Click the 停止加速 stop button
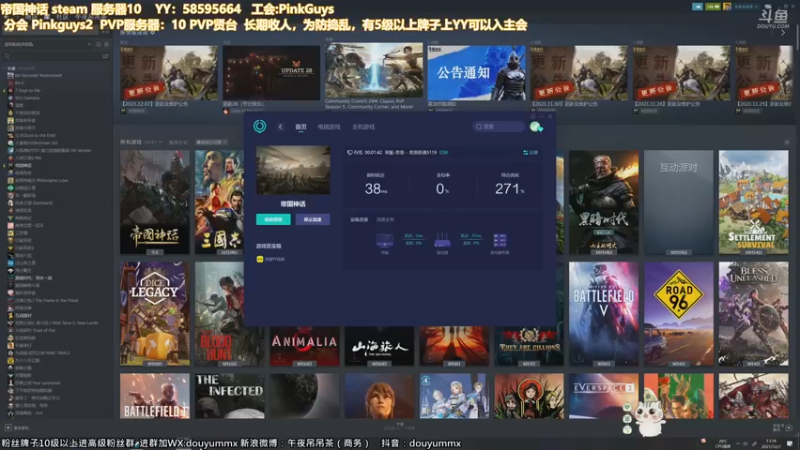 tap(313, 219)
